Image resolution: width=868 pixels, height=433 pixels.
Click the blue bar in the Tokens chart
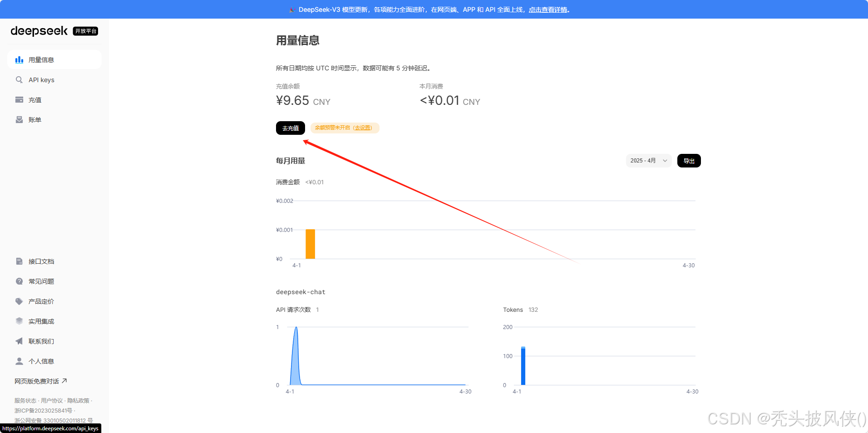[x=523, y=366]
